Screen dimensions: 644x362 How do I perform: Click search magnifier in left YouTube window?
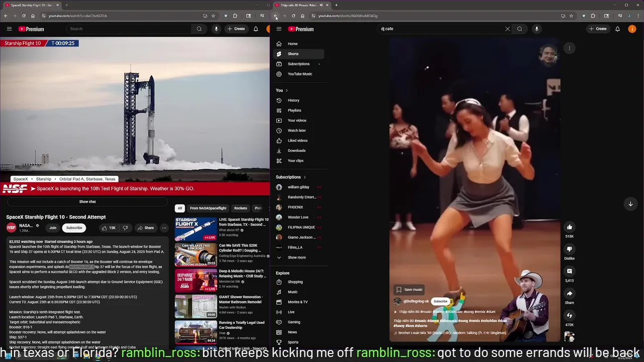point(199,29)
